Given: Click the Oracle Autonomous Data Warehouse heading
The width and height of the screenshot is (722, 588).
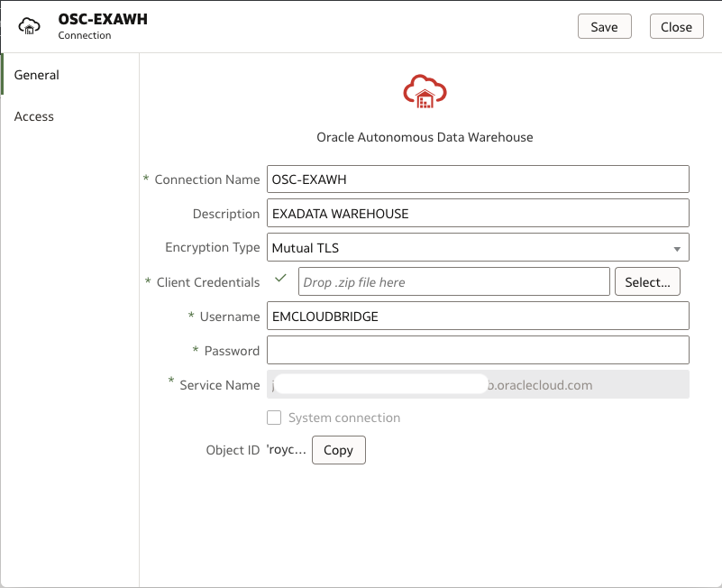Looking at the screenshot, I should click(x=425, y=137).
